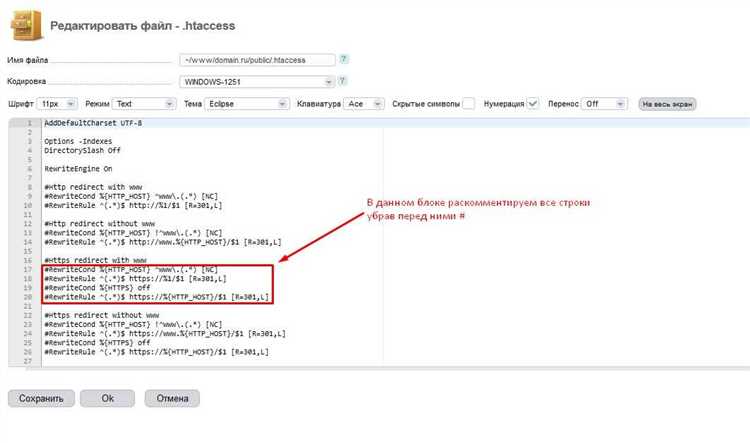
Task: Click the #Http redirect with www comment
Action: tap(93, 187)
